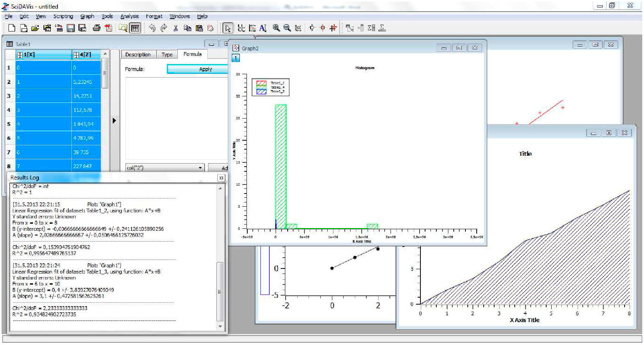Click the clear selection eraser icon
The width and height of the screenshot is (644, 345).
(211, 28)
